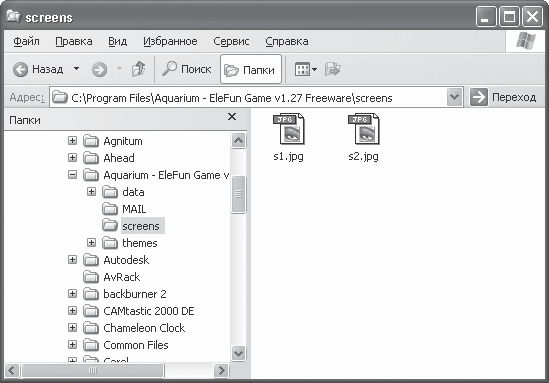This screenshot has height=383, width=549.
Task: Minimize the screens window
Action: 486,16
